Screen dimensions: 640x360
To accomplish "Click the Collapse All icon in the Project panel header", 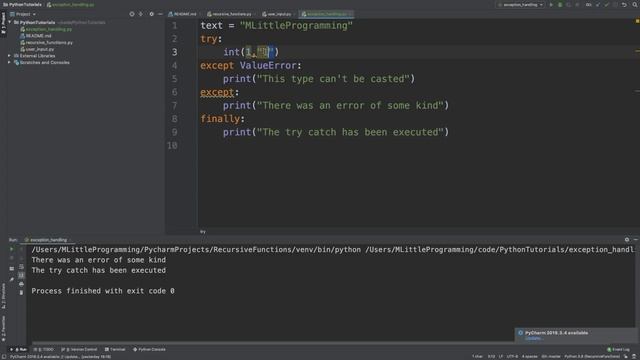I will [141, 14].
